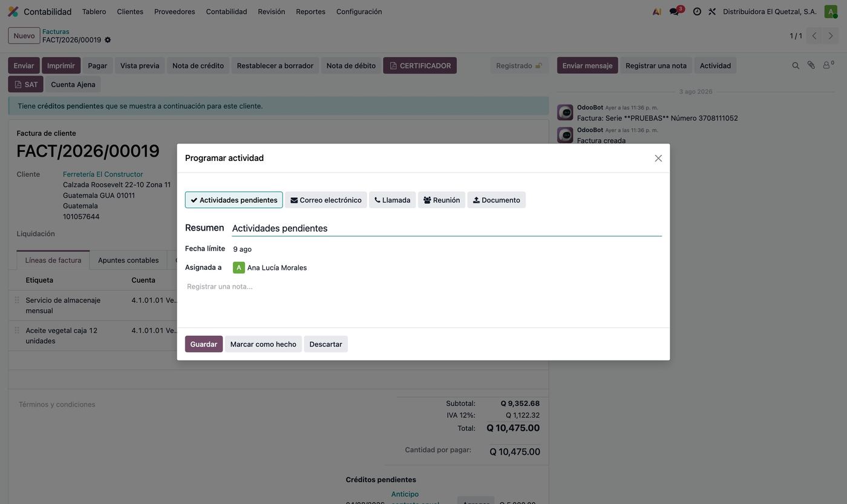
Task: Click the Actividad chatter button
Action: (x=715, y=65)
